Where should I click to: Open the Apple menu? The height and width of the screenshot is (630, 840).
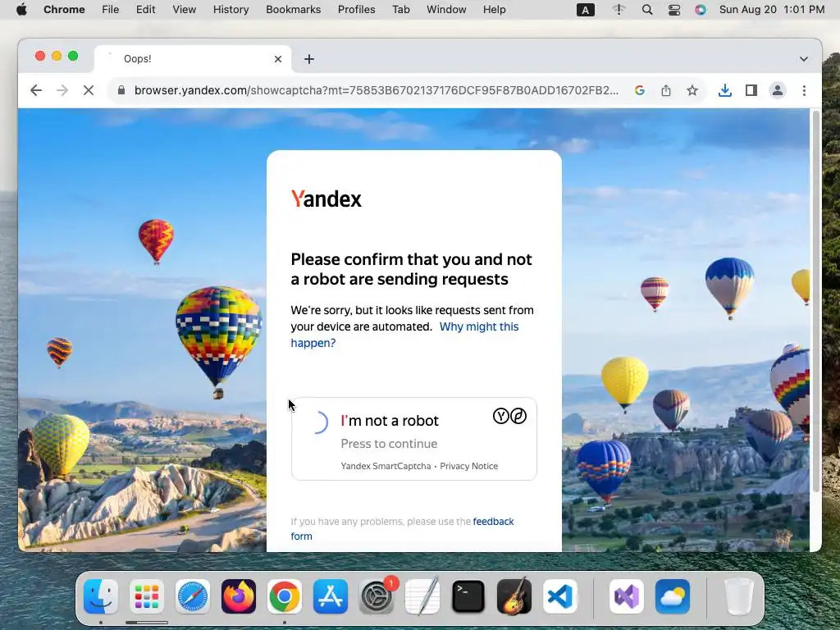coord(21,10)
